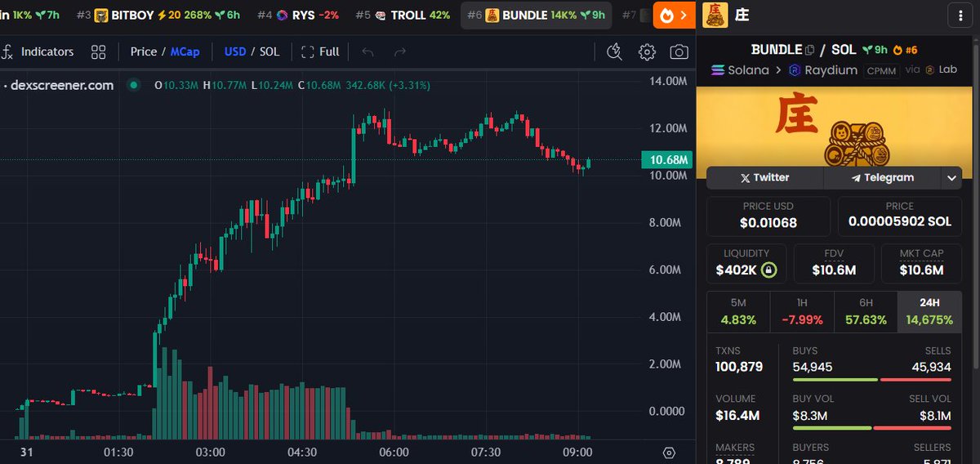Open chart settings gear

(647, 52)
